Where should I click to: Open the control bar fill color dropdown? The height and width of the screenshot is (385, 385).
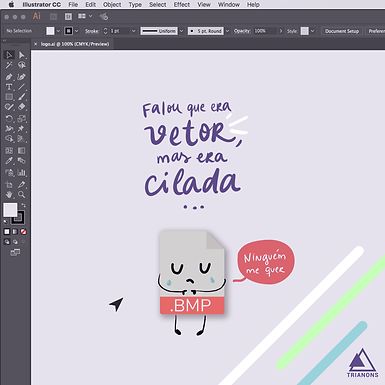click(x=58, y=31)
